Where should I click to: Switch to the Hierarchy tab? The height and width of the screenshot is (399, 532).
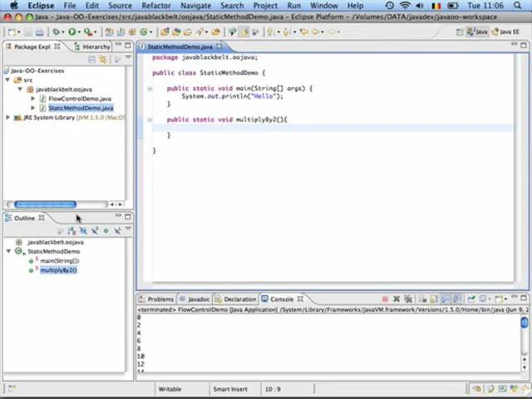tap(92, 47)
